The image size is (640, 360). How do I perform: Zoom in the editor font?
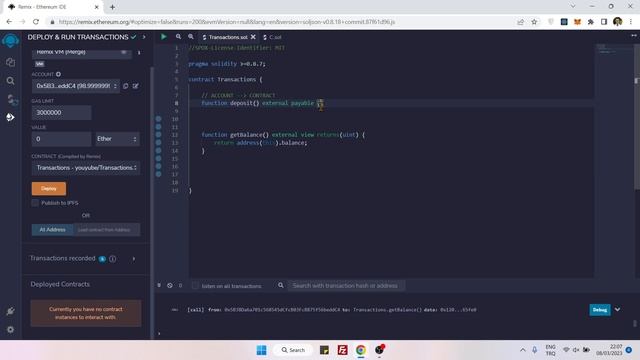pyautogui.click(x=191, y=37)
